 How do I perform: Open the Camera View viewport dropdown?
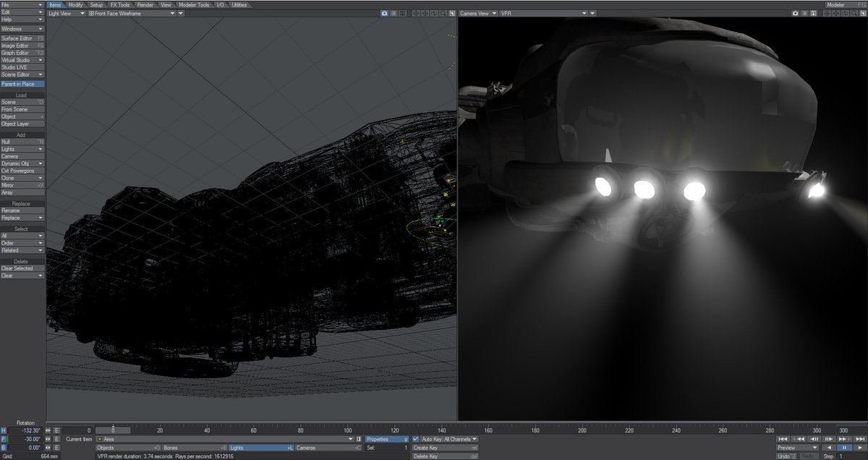[477, 13]
